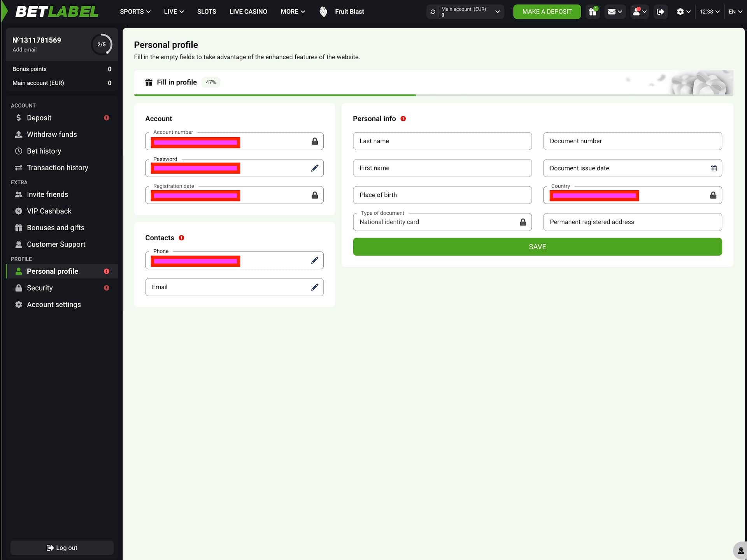
Task: Open the support chat icon at bottom right
Action: pos(740,551)
